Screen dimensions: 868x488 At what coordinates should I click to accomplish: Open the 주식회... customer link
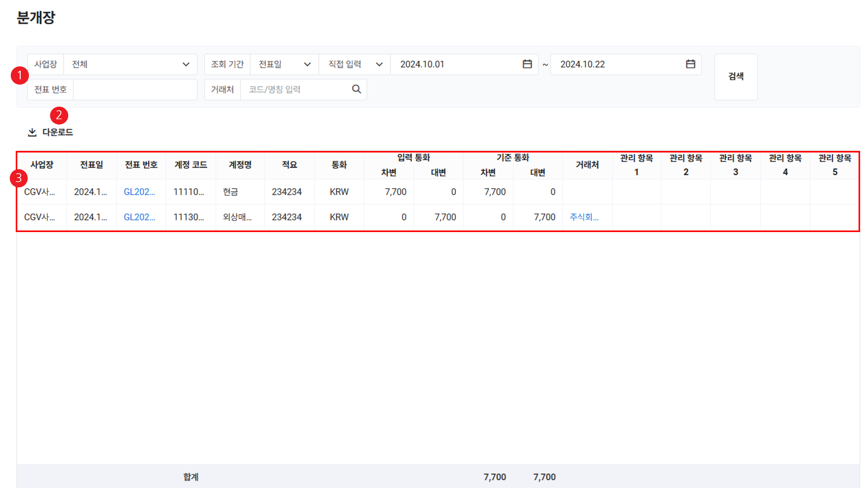(x=584, y=217)
